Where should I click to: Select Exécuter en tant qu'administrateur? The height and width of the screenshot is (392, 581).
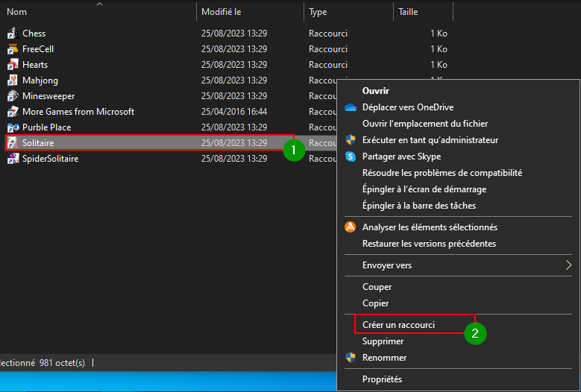point(430,140)
